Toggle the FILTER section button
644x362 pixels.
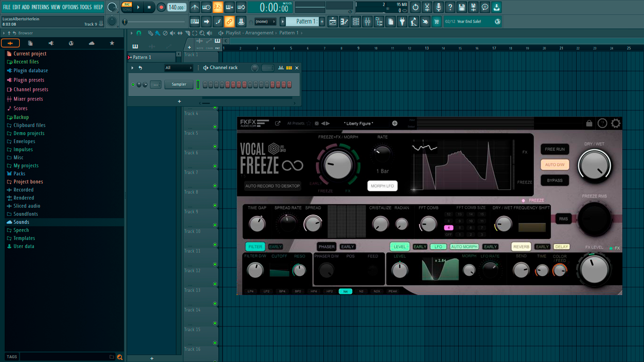tap(255, 247)
